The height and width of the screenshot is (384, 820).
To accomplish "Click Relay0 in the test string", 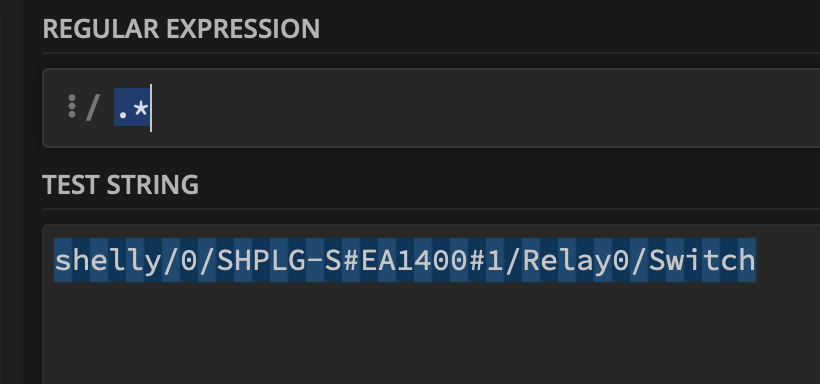I will pyautogui.click(x=576, y=261).
